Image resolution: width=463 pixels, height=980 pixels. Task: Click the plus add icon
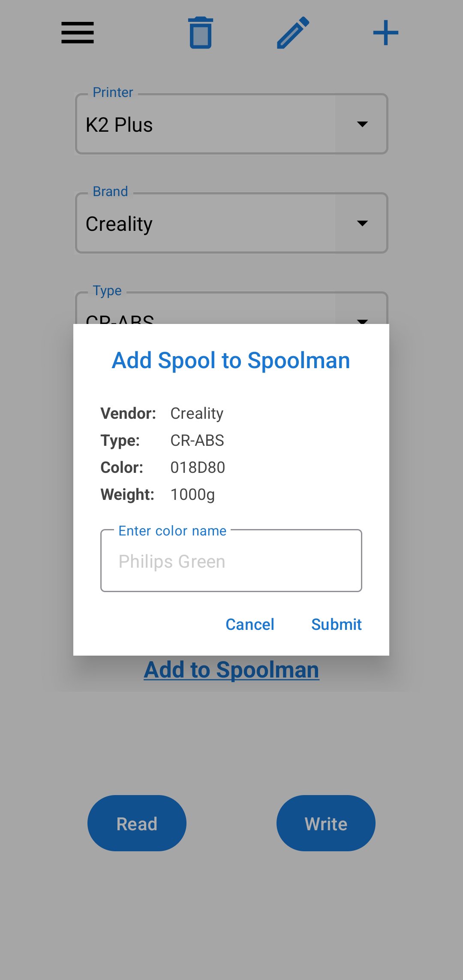tap(385, 33)
